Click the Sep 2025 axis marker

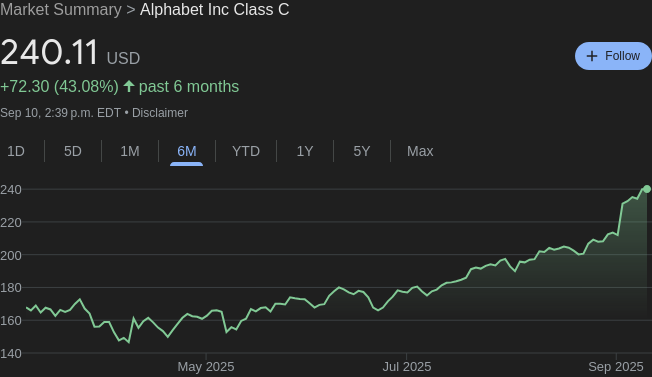pyautogui.click(x=616, y=367)
